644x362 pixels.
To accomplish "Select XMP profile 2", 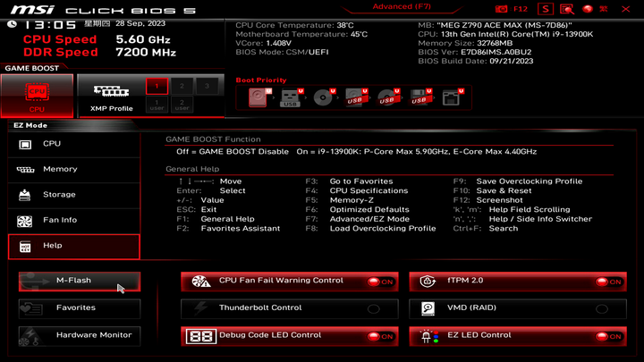I will point(182,86).
